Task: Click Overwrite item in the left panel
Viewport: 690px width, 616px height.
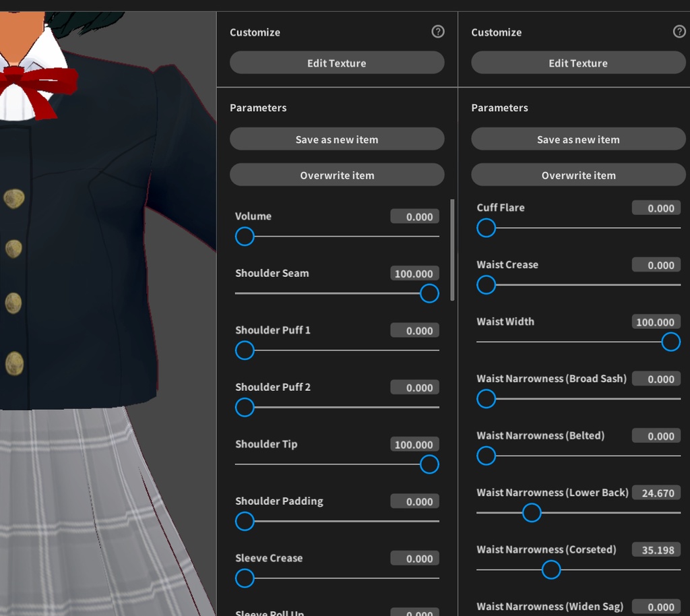Action: (x=337, y=175)
